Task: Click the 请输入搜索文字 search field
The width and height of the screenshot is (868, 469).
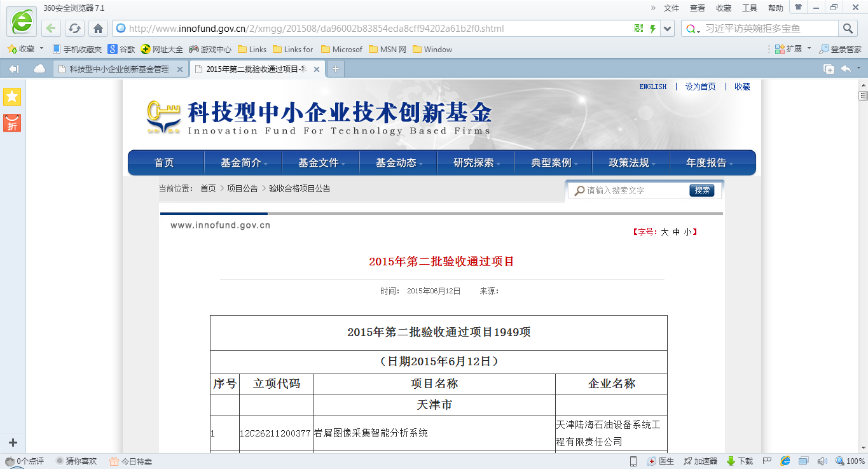Action: click(633, 190)
